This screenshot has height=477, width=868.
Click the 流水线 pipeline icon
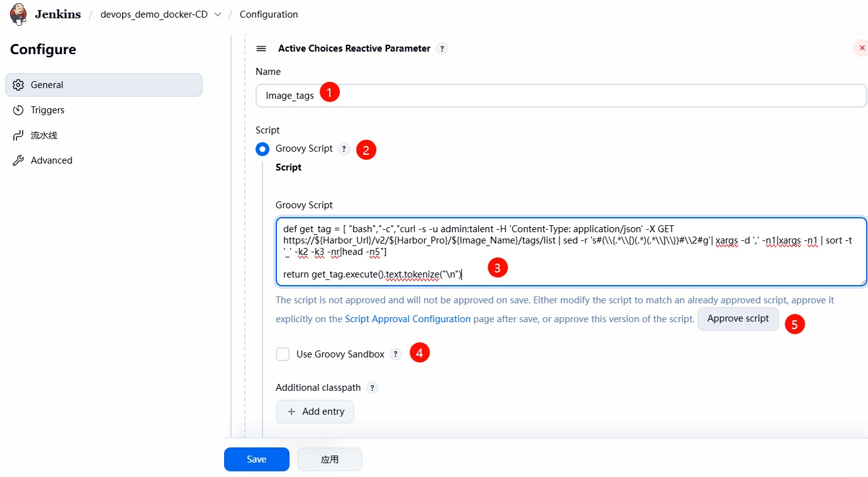(x=18, y=135)
